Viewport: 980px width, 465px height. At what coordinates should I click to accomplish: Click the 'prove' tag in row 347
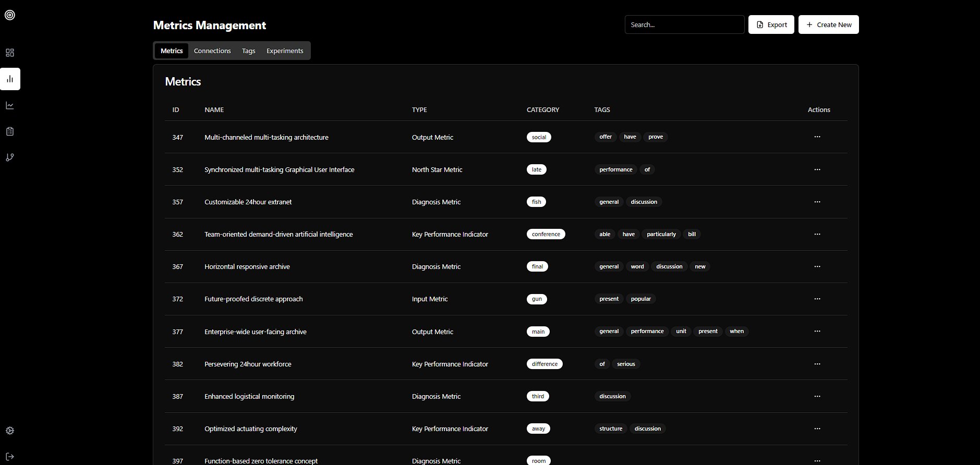(656, 137)
